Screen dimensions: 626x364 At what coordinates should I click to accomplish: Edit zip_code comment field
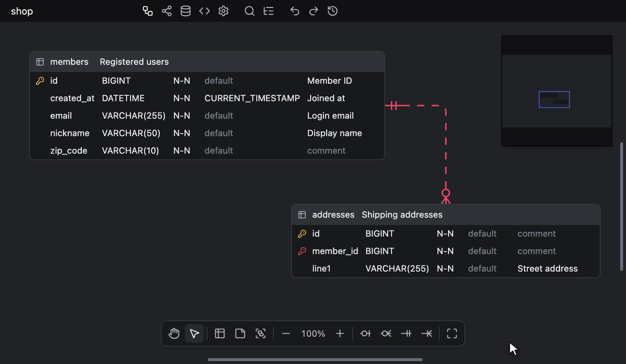[x=326, y=151]
